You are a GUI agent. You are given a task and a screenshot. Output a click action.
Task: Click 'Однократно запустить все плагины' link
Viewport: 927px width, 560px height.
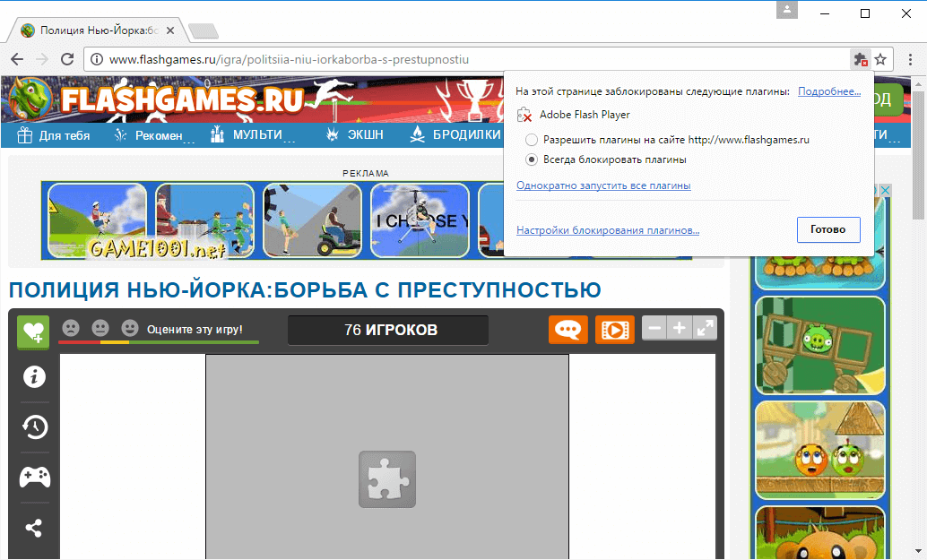603,184
